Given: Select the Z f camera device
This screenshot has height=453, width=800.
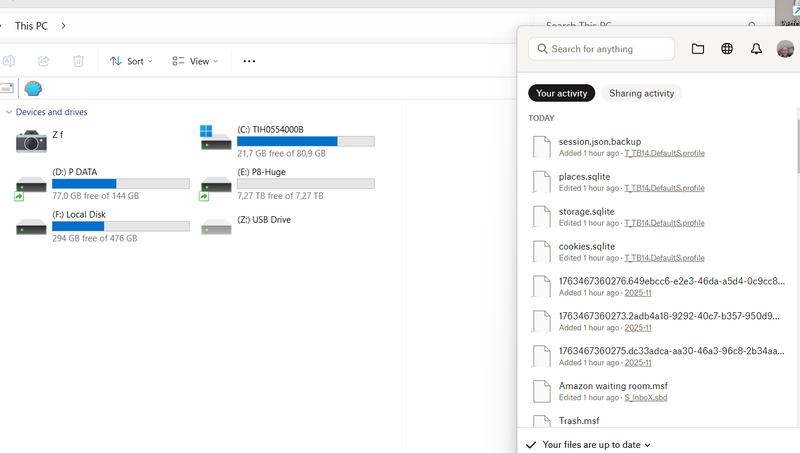Looking at the screenshot, I should pyautogui.click(x=32, y=141).
